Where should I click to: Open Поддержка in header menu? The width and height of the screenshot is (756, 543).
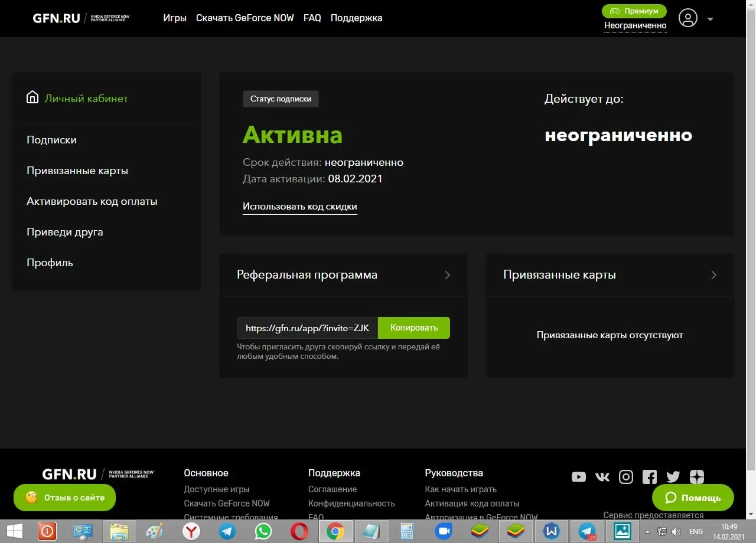(356, 18)
